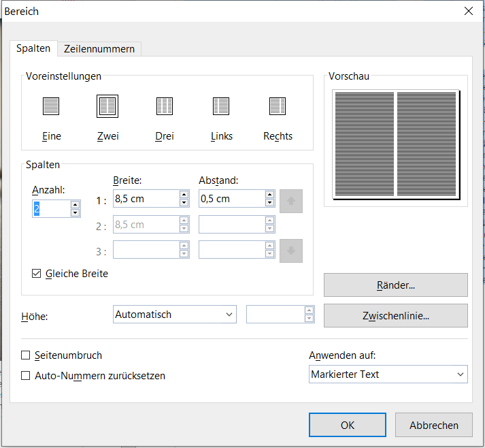Select the Spalten tab

[x=33, y=48]
